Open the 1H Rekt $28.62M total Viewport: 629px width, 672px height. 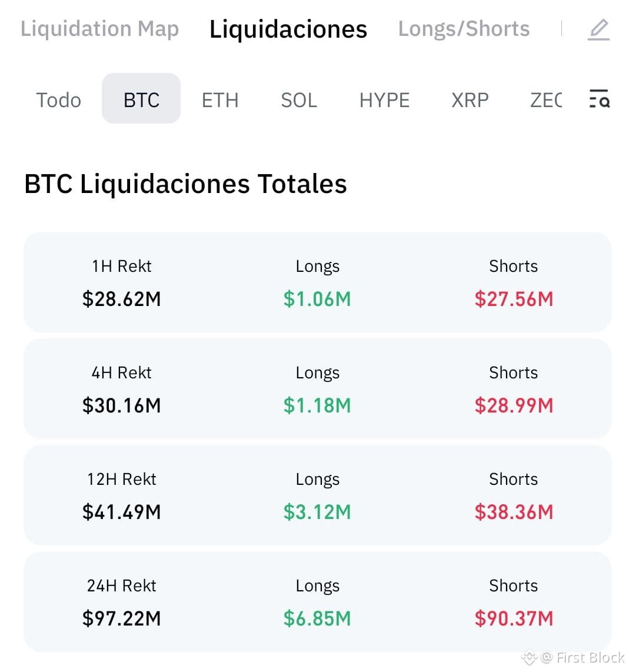122,299
